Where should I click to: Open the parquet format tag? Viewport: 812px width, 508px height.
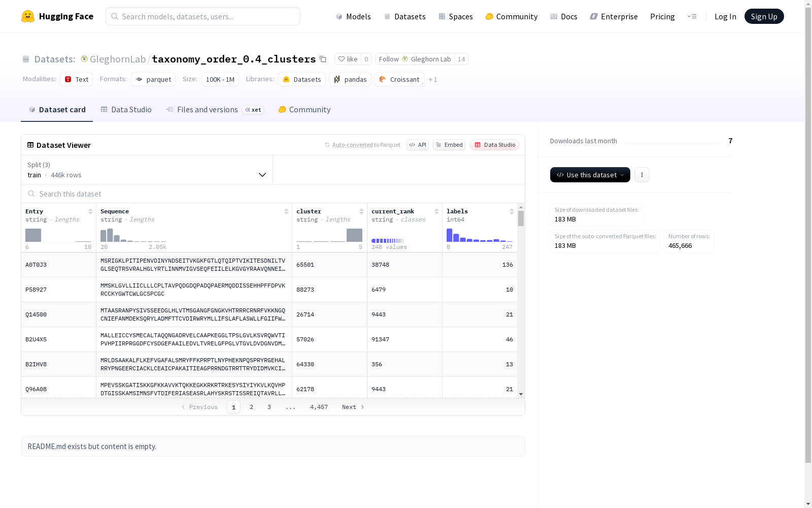(x=153, y=79)
